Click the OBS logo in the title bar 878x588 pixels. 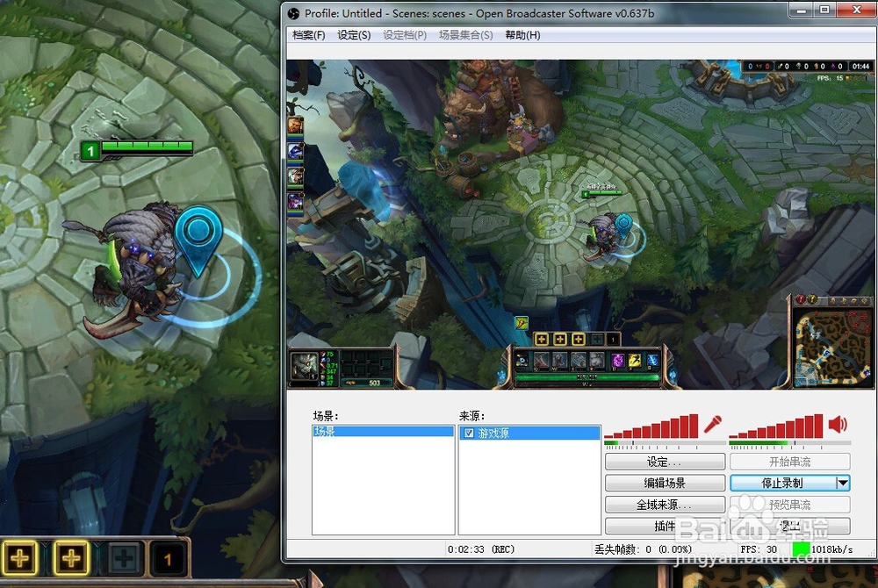[293, 13]
